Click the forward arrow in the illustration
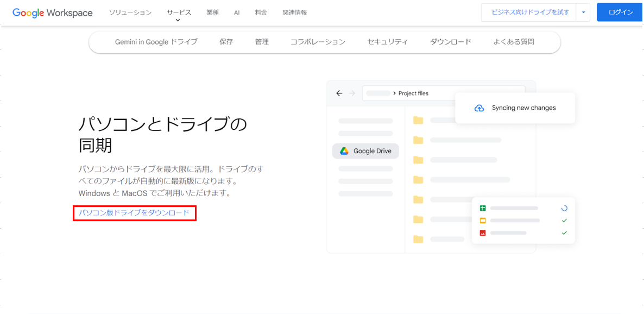The height and width of the screenshot is (314, 644). tap(351, 93)
